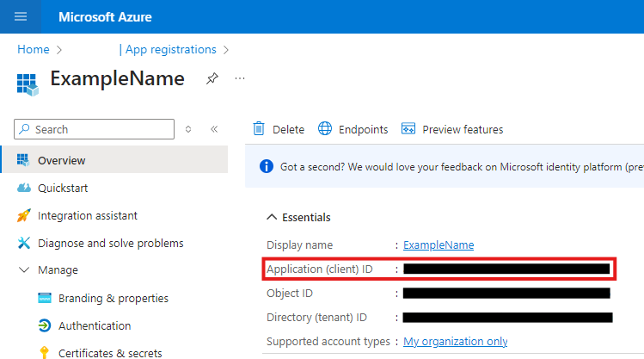Click the Overview grid icon
This screenshot has height=359, width=644.
[x=23, y=160]
